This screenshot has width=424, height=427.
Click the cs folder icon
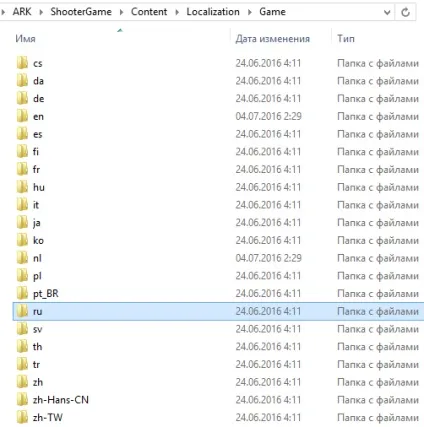tap(22, 63)
